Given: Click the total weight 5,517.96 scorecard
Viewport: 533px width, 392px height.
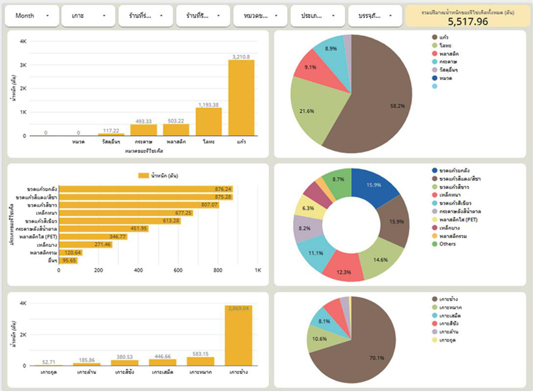Looking at the screenshot, I should point(468,17).
